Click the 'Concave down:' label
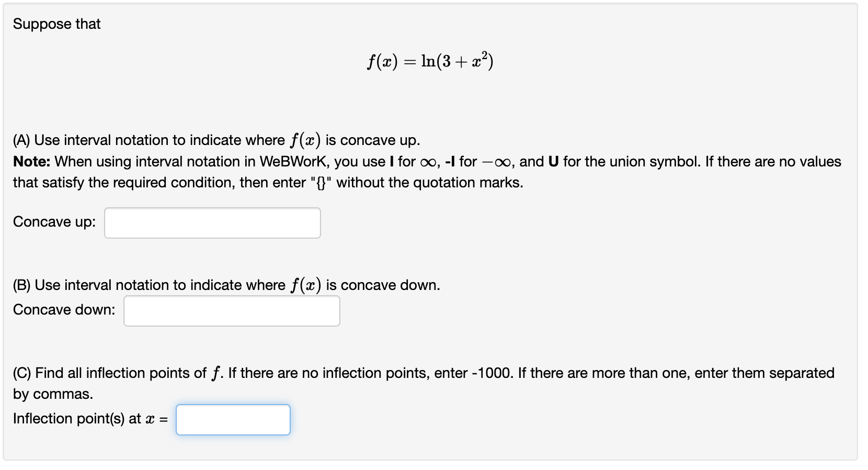Image resolution: width=868 pixels, height=470 pixels. pos(64,309)
